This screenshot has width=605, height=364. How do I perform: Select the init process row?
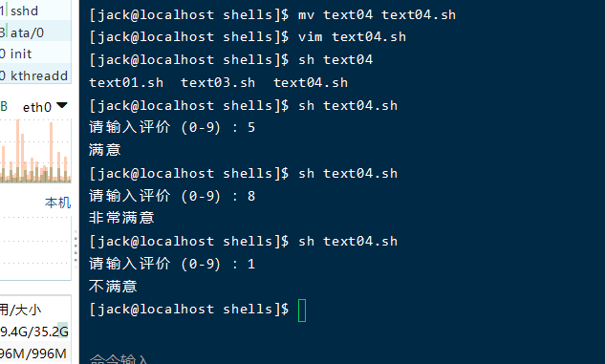35,54
